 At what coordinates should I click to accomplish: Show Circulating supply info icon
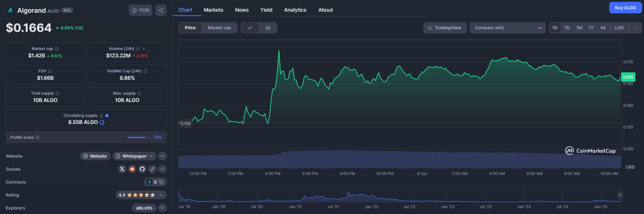pos(101,116)
